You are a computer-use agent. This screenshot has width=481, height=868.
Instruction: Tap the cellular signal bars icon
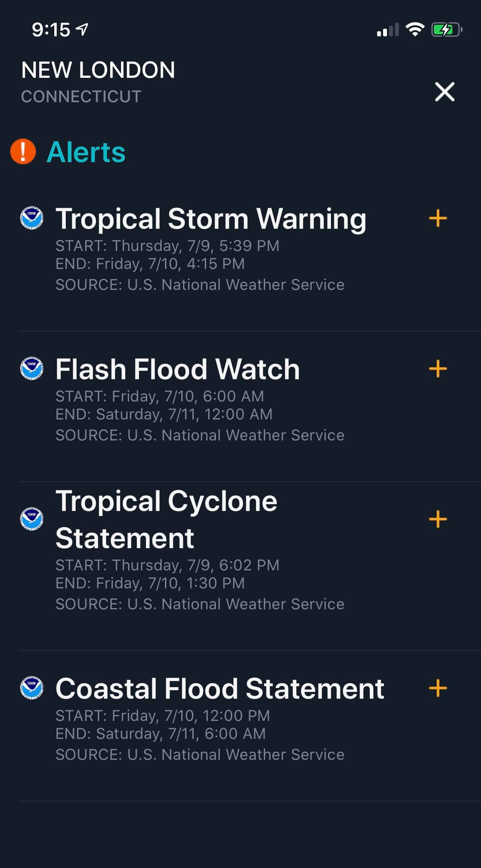coord(388,30)
